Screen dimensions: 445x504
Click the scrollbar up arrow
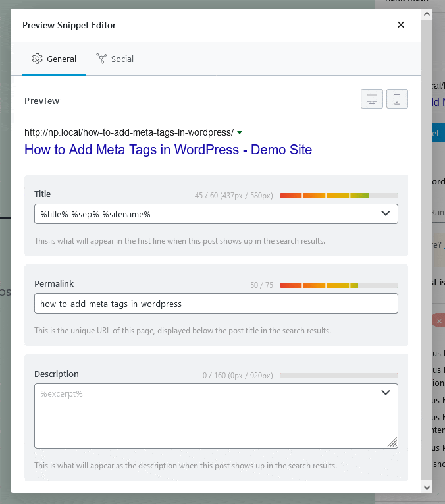coord(427,14)
